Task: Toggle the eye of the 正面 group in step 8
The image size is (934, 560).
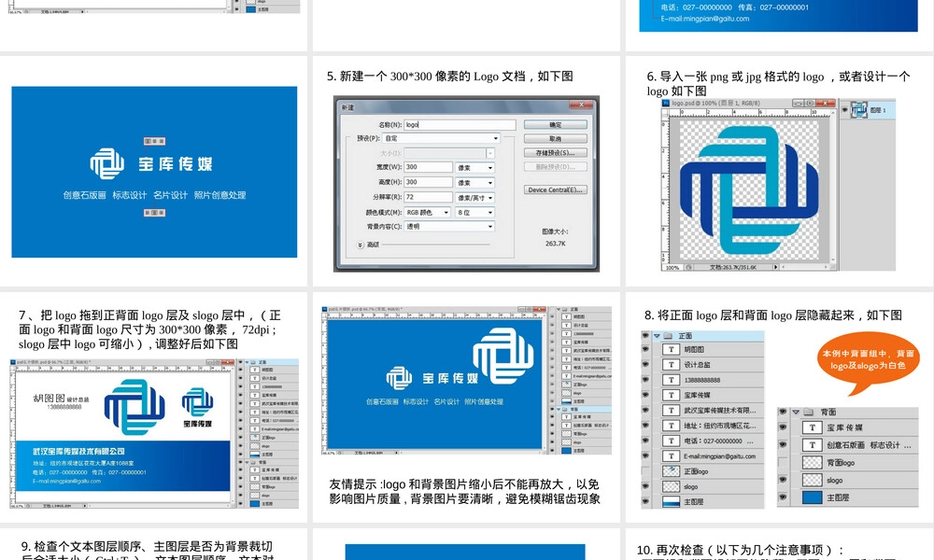Action: (645, 336)
